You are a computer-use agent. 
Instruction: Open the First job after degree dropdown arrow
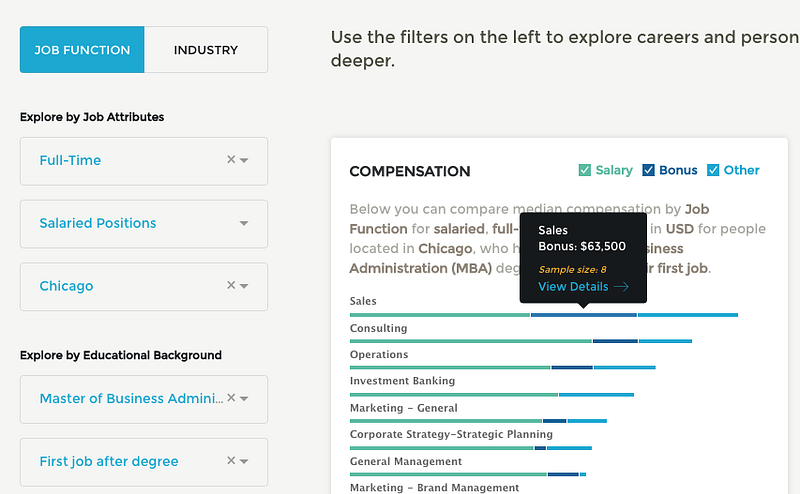click(x=245, y=462)
